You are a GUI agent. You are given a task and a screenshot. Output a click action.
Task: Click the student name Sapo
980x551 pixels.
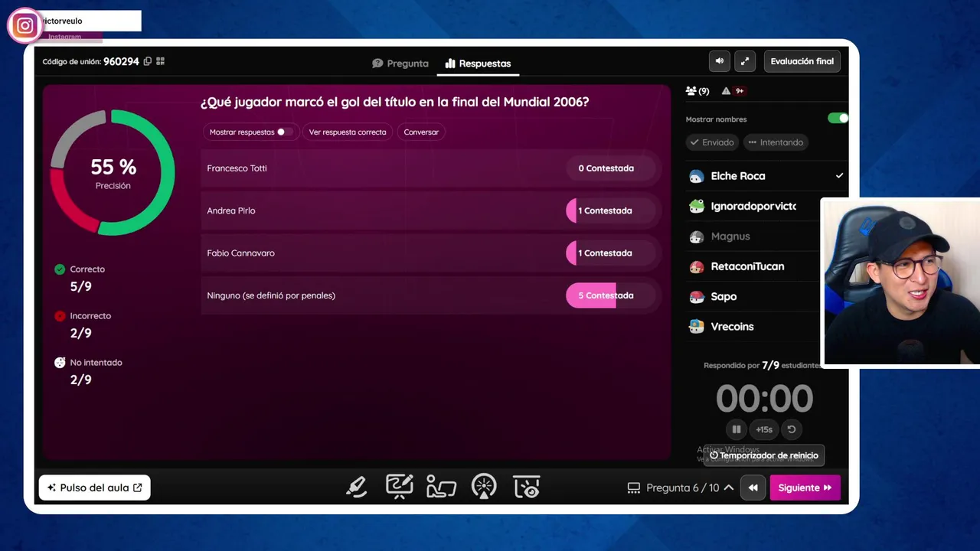724,296
